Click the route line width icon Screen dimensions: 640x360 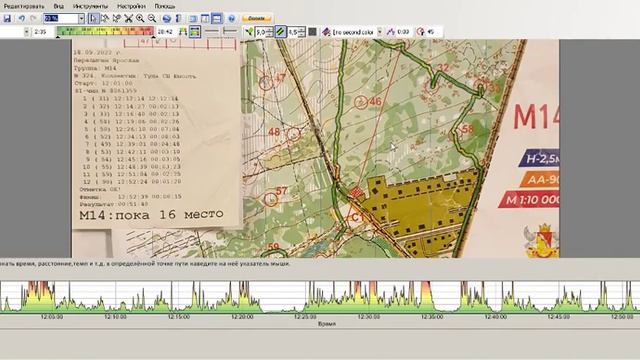[x=249, y=31]
